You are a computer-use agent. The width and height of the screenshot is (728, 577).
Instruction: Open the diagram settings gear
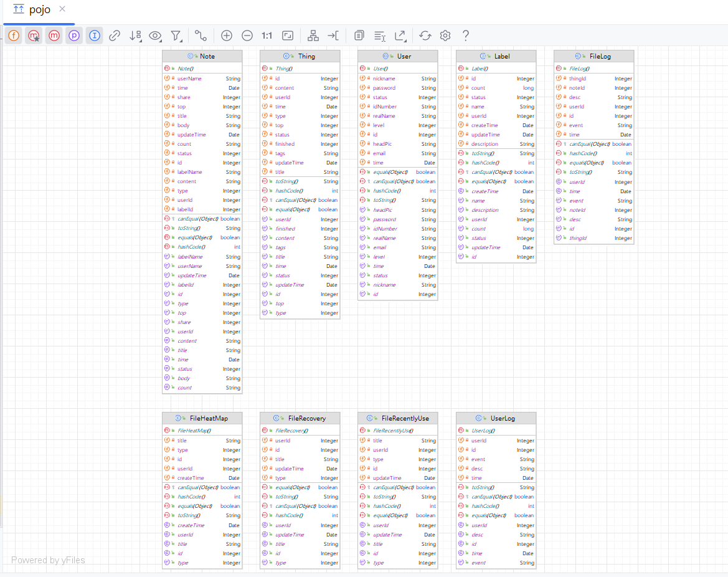coord(445,36)
